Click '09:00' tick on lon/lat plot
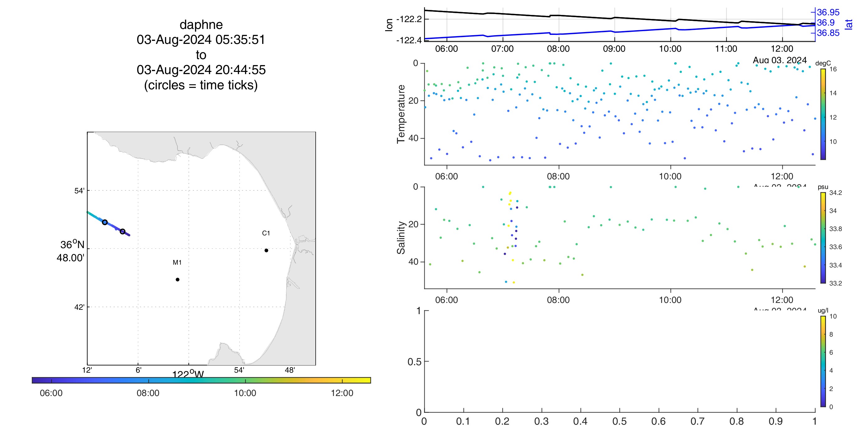The height and width of the screenshot is (434, 868). [x=614, y=49]
